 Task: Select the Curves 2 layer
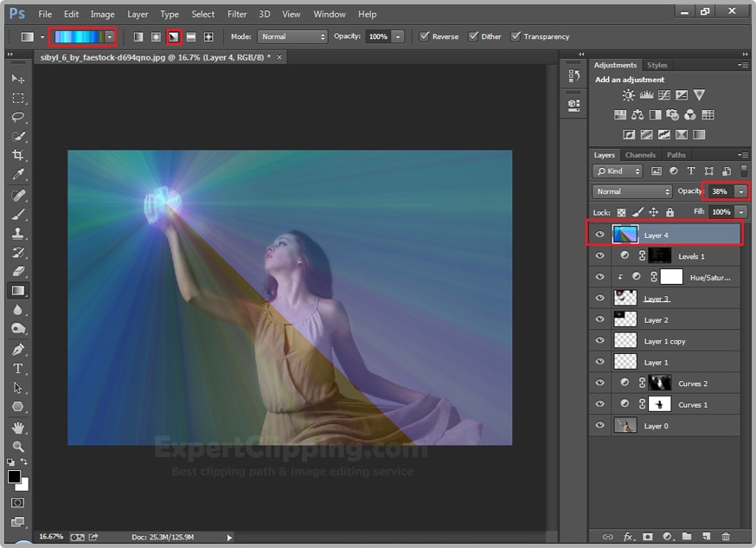coord(692,384)
